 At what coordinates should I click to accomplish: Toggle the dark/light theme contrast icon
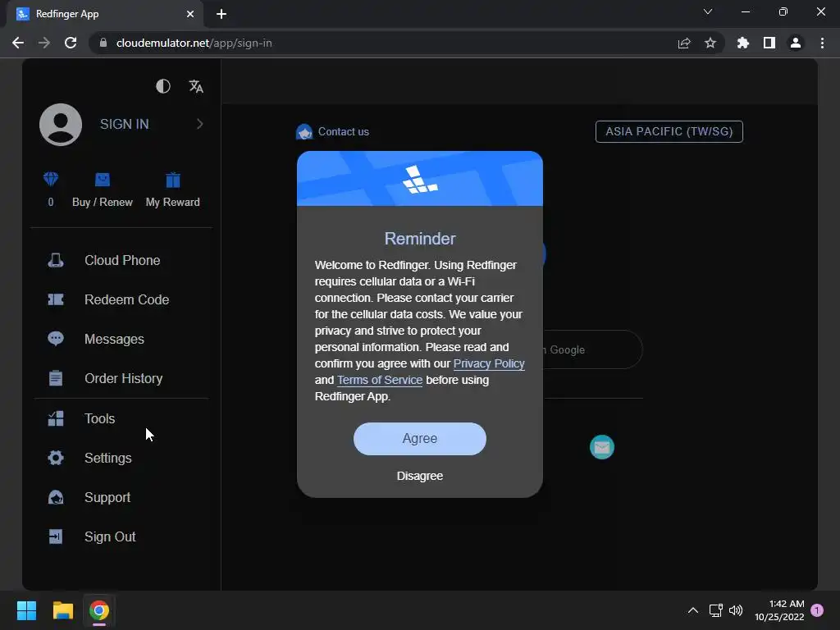tap(163, 86)
